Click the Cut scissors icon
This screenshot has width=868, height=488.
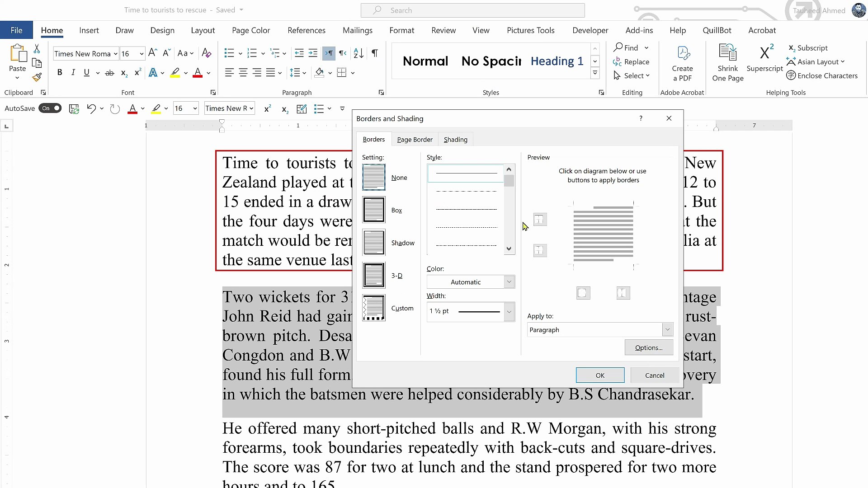[x=37, y=49]
